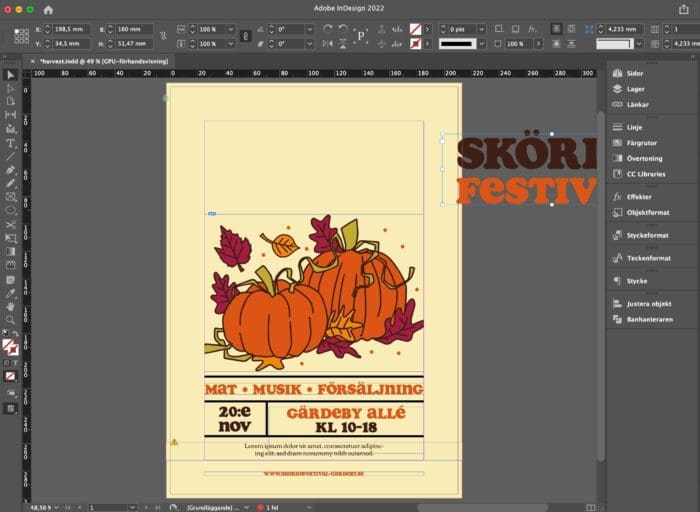This screenshot has height=512, width=700.
Task: Select the Note tool
Action: coord(10,280)
